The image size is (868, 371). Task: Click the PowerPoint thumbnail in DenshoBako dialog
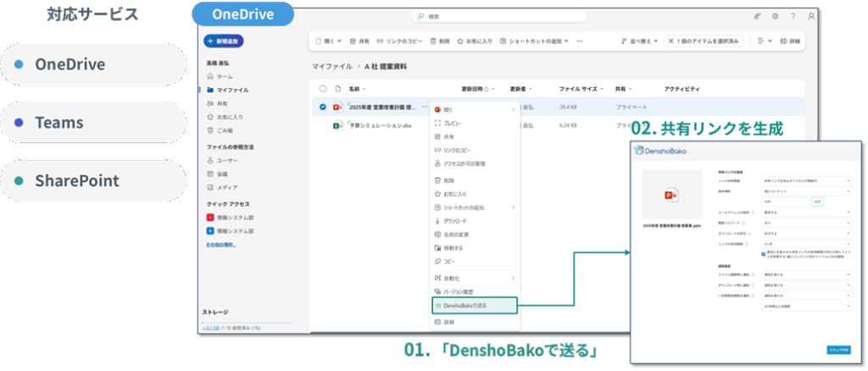click(x=671, y=195)
